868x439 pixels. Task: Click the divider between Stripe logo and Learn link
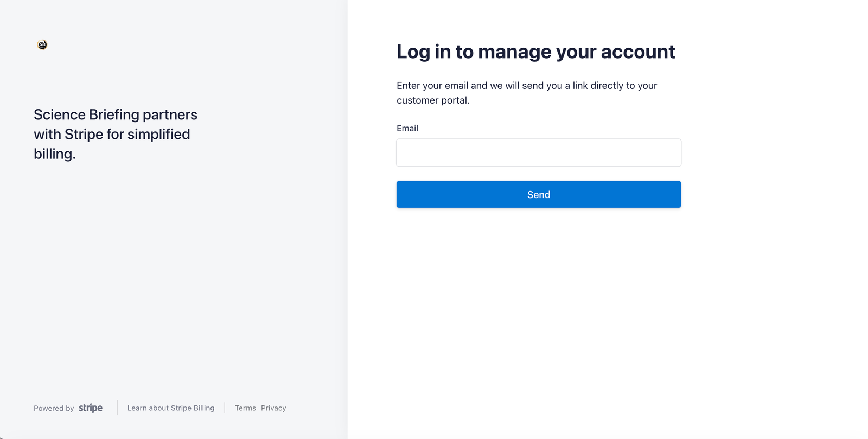pos(117,408)
